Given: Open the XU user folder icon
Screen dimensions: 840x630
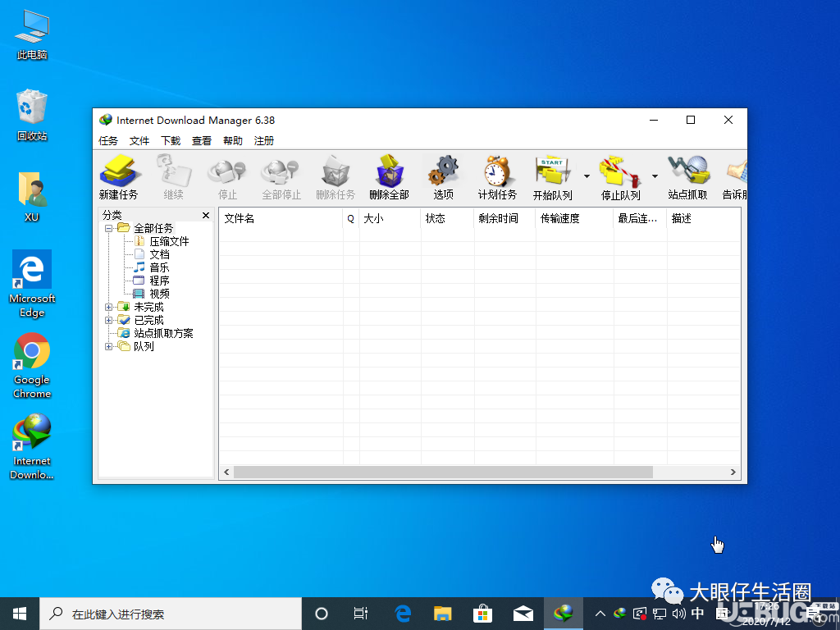Looking at the screenshot, I should click(32, 197).
